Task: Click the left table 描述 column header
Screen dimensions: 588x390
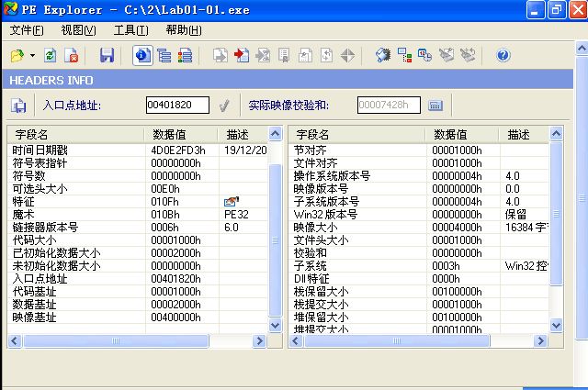Action: coord(243,135)
